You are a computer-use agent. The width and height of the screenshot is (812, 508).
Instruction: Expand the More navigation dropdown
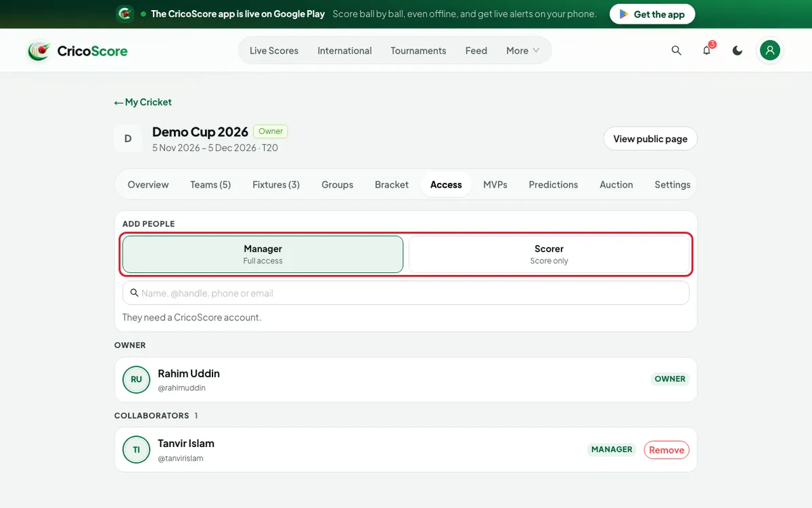coord(523,51)
